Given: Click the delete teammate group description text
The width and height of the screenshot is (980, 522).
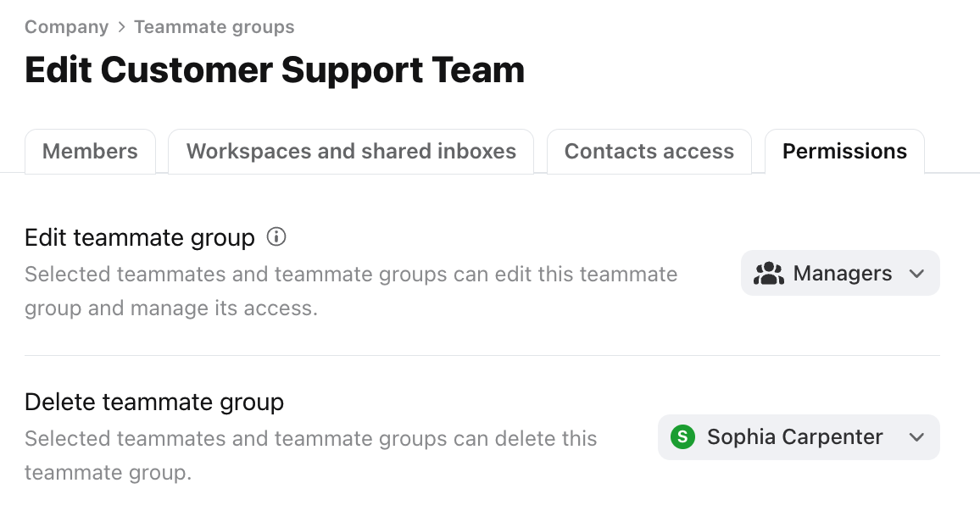Looking at the screenshot, I should point(310,455).
